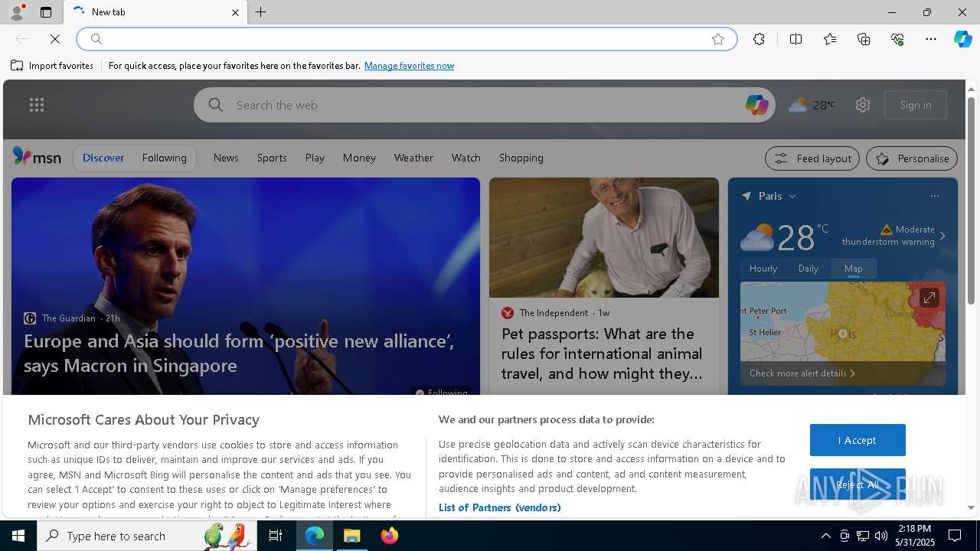Open the Shopping menu item
This screenshot has height=551, width=980.
pyautogui.click(x=521, y=158)
